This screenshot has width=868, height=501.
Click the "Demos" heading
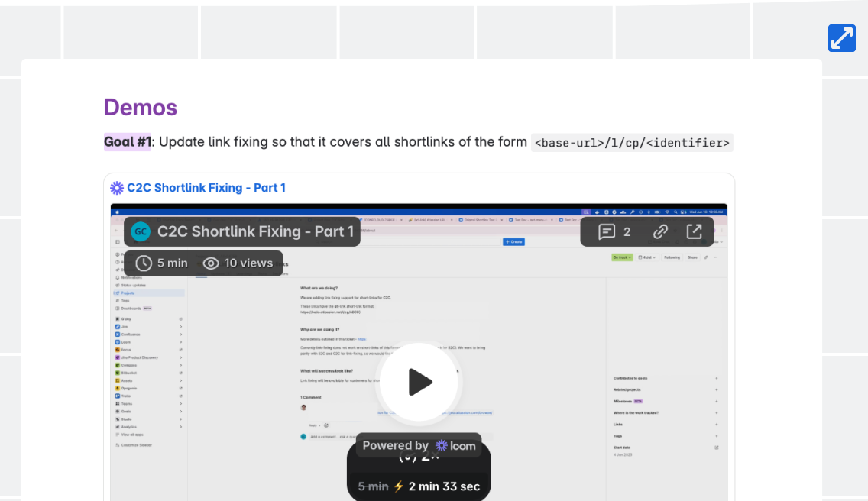[x=141, y=108]
